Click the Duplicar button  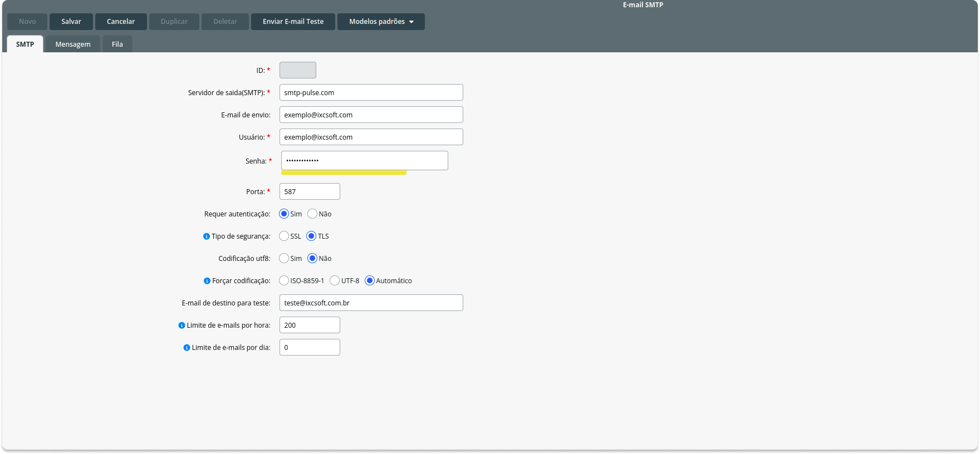point(174,22)
